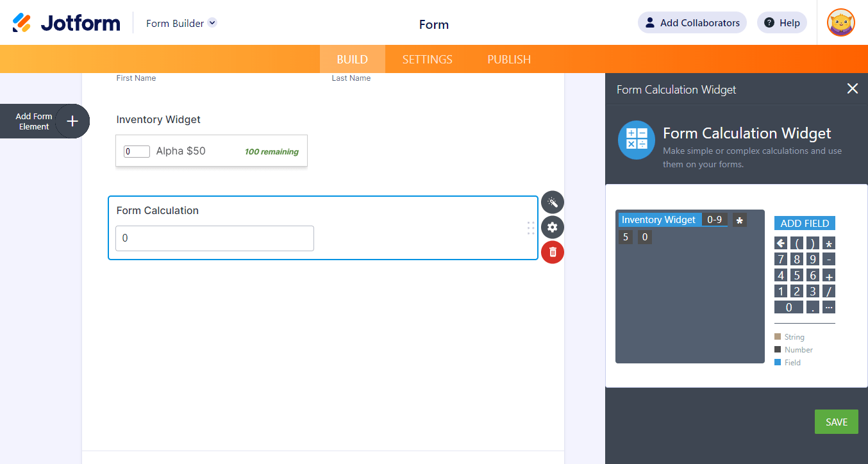Click the drag handle on Form Calculation
The image size is (868, 464).
click(x=531, y=228)
